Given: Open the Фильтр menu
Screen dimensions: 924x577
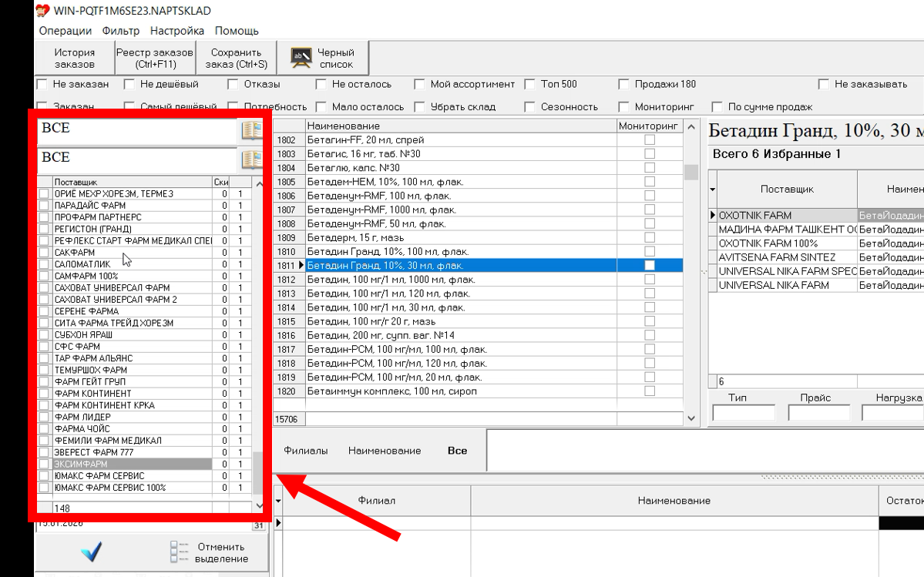Looking at the screenshot, I should (121, 31).
